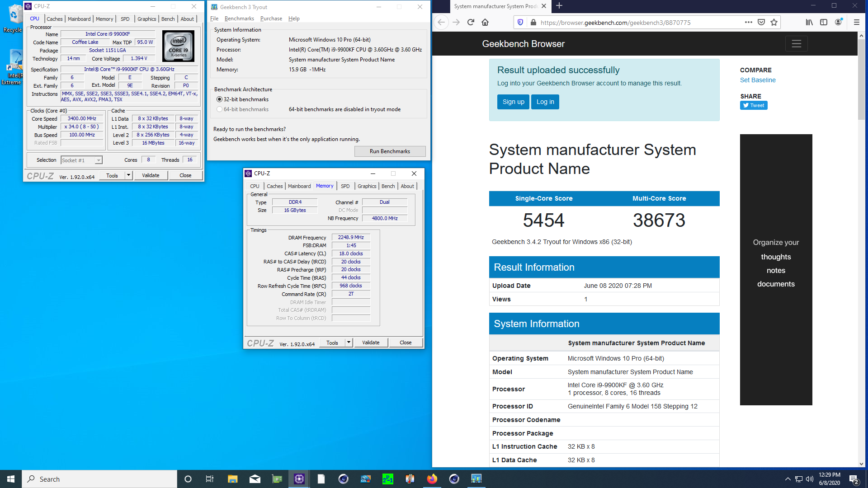Reload the page in Firefox
The width and height of the screenshot is (868, 488).
[x=471, y=22]
